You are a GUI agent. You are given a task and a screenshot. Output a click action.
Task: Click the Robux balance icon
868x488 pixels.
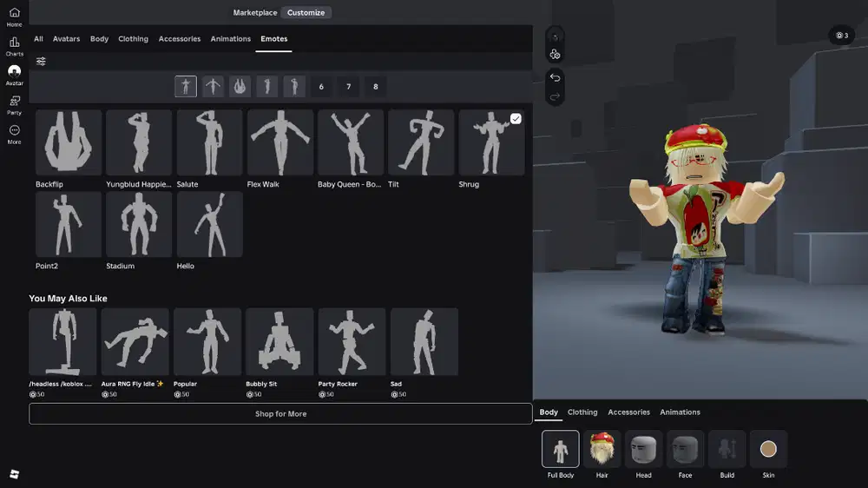pyautogui.click(x=841, y=36)
